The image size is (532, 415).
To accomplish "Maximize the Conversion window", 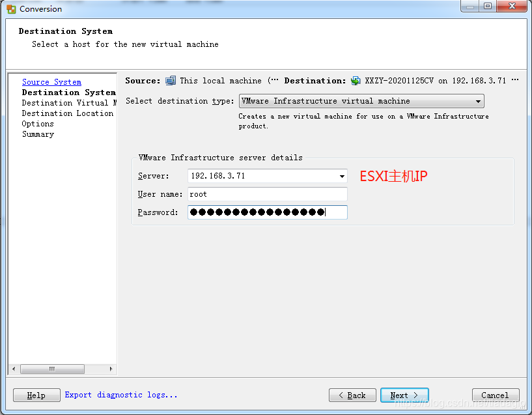I will tap(488, 6).
